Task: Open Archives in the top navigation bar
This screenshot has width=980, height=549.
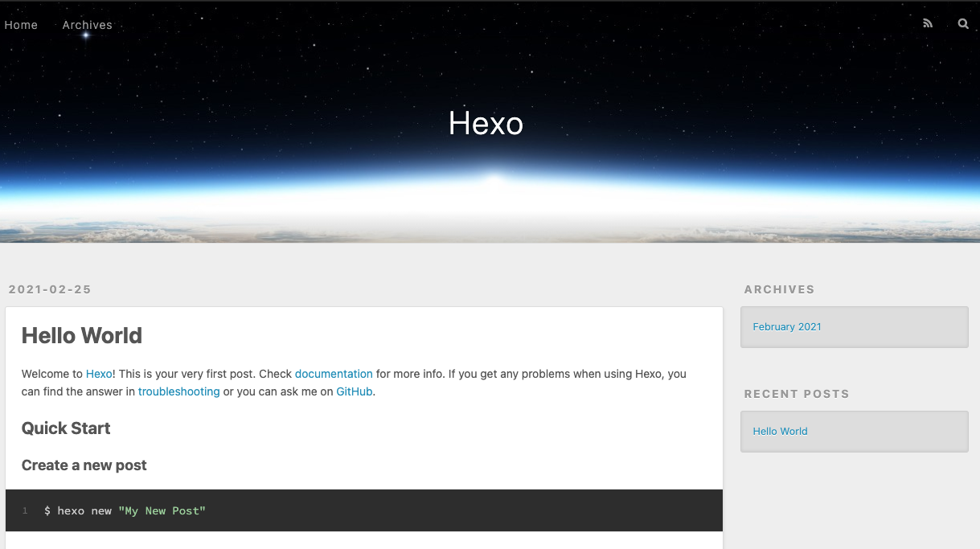Action: click(88, 25)
